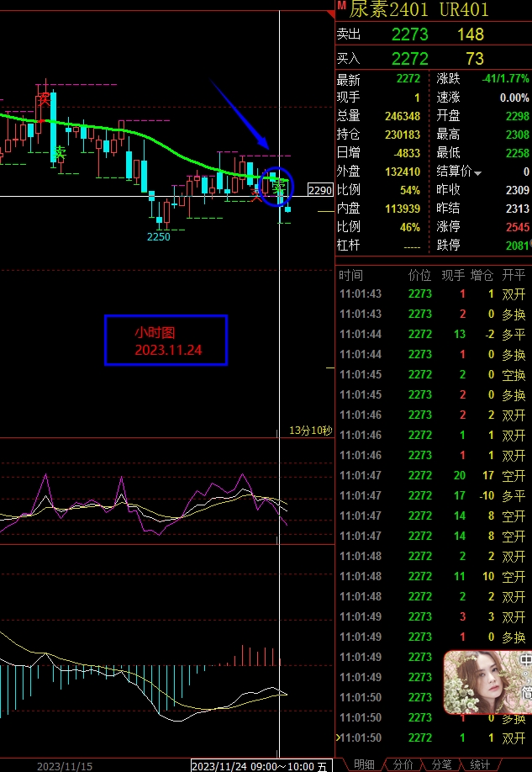532x772 pixels.
Task: Click the 2250 low price label on chart
Action: 159,237
